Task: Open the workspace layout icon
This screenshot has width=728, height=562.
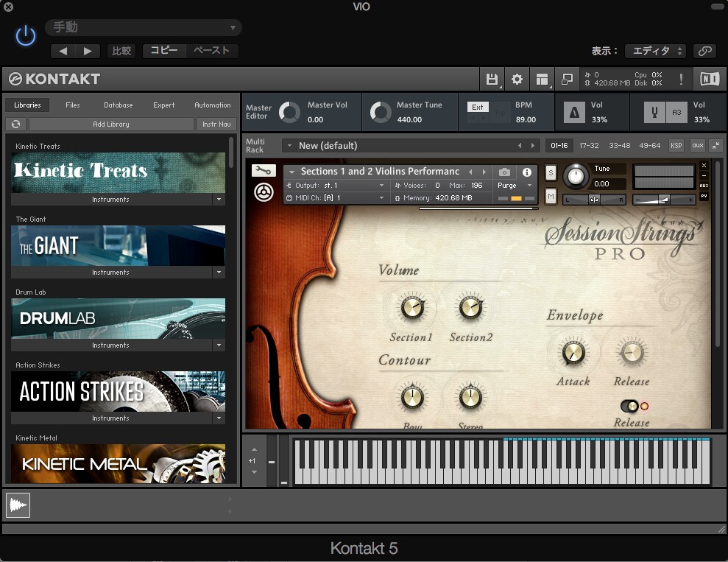Action: 542,80
